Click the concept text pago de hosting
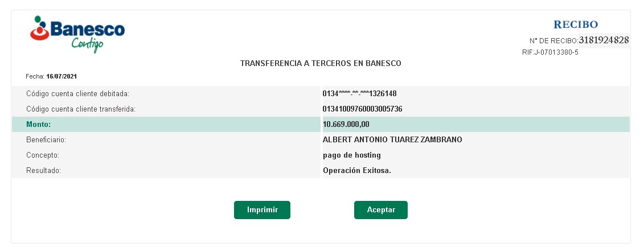The height and width of the screenshot is (247, 644). [351, 155]
